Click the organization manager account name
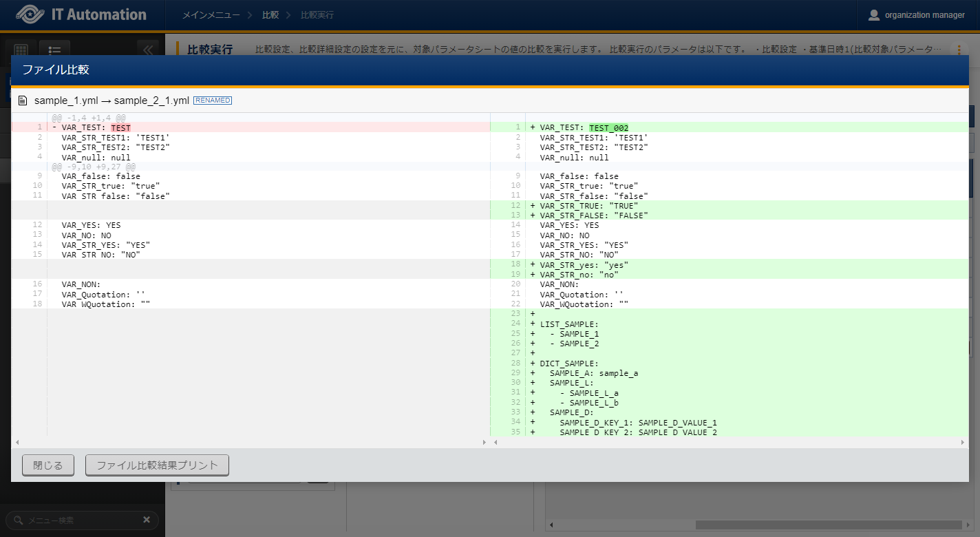Viewport: 980px width, 537px height. click(924, 15)
